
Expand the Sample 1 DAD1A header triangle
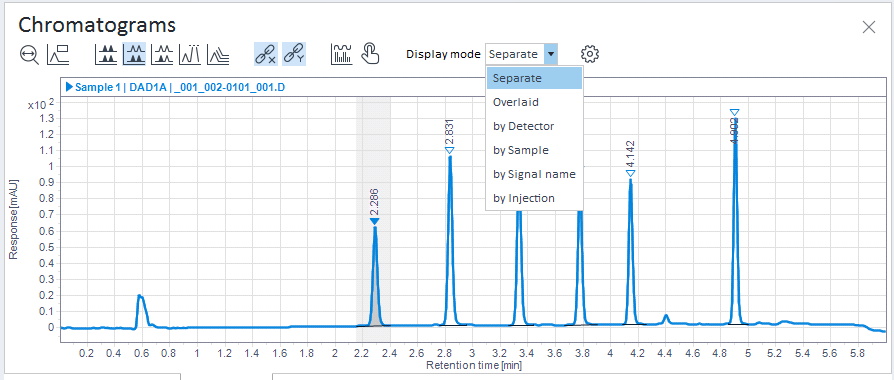pos(70,87)
